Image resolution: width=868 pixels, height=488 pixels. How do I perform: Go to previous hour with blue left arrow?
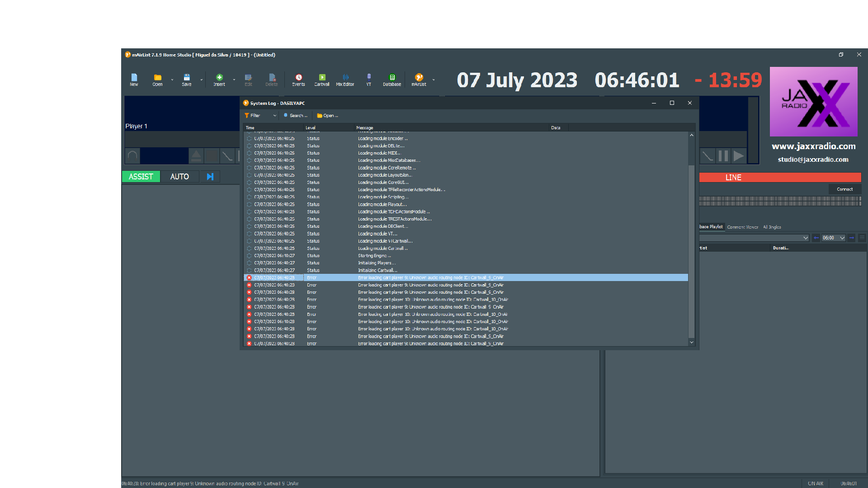pyautogui.click(x=816, y=238)
